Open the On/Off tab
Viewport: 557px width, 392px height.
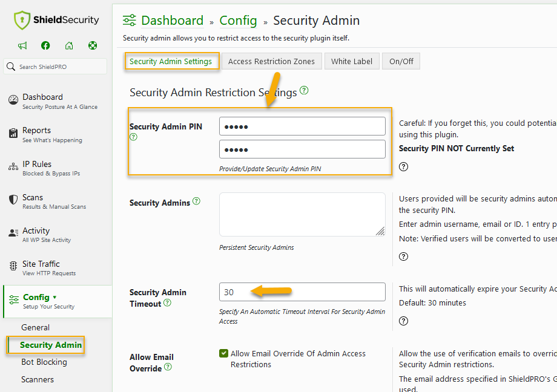[x=401, y=62]
